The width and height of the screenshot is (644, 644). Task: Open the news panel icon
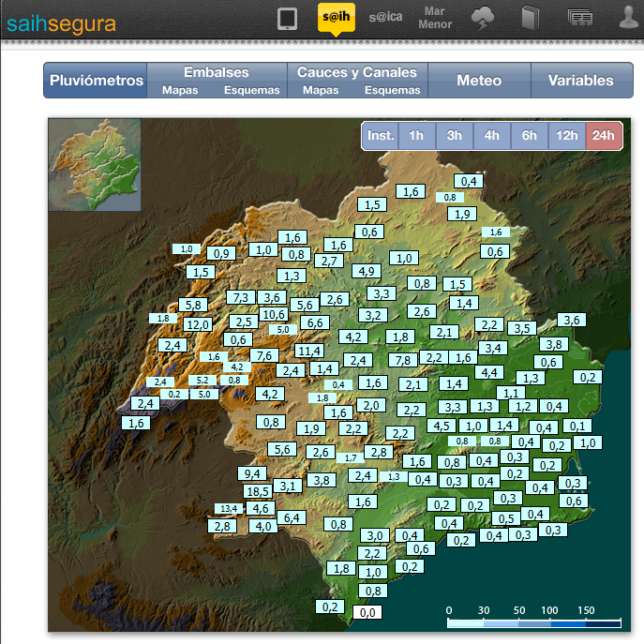pos(579,18)
